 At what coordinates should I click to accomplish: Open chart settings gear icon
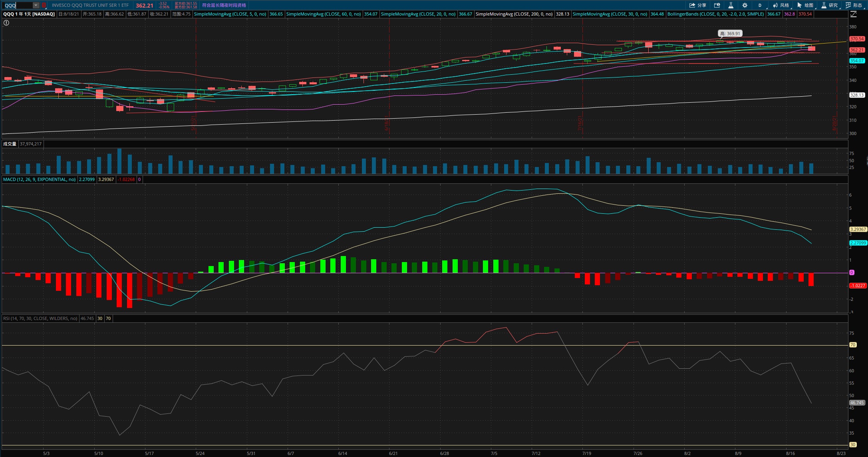[x=745, y=5]
